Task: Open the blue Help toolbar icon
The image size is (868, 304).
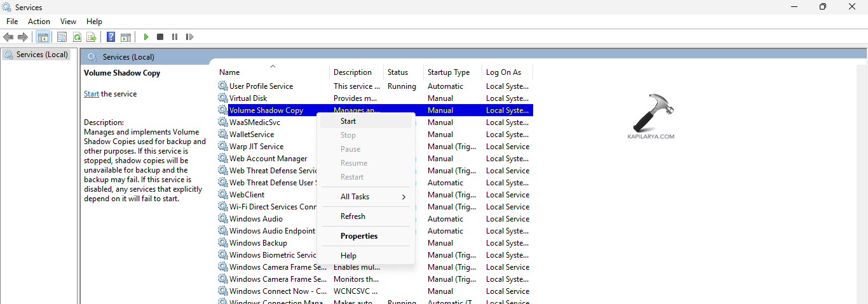Action: 111,37
